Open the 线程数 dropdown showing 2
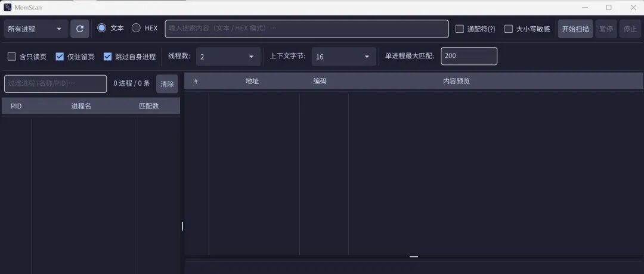This screenshot has height=274, width=644. click(x=228, y=57)
